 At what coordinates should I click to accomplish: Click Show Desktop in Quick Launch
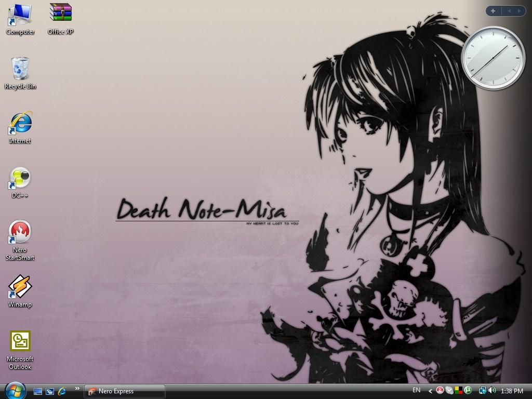click(37, 391)
